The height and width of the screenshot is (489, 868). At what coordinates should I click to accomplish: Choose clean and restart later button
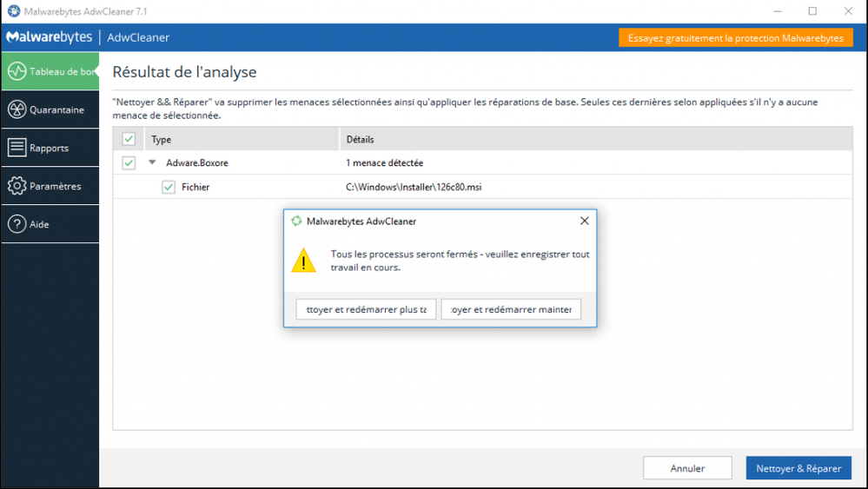coord(366,309)
